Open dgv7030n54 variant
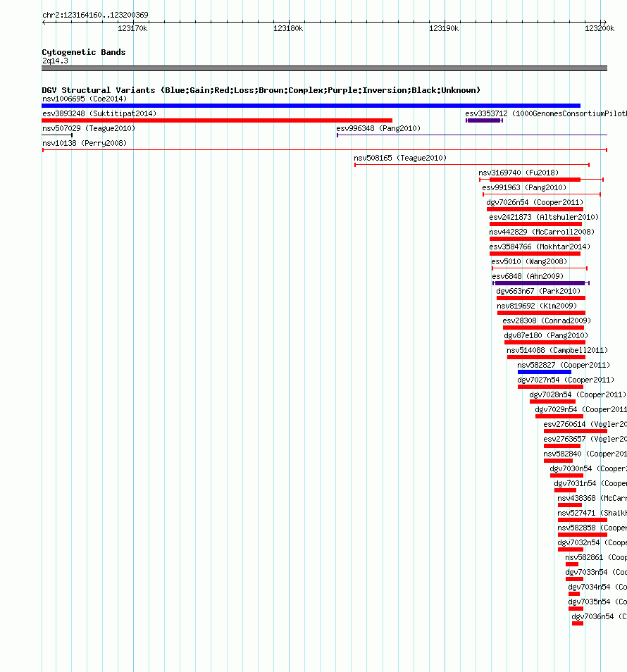The width and height of the screenshot is (627, 672). (588, 468)
